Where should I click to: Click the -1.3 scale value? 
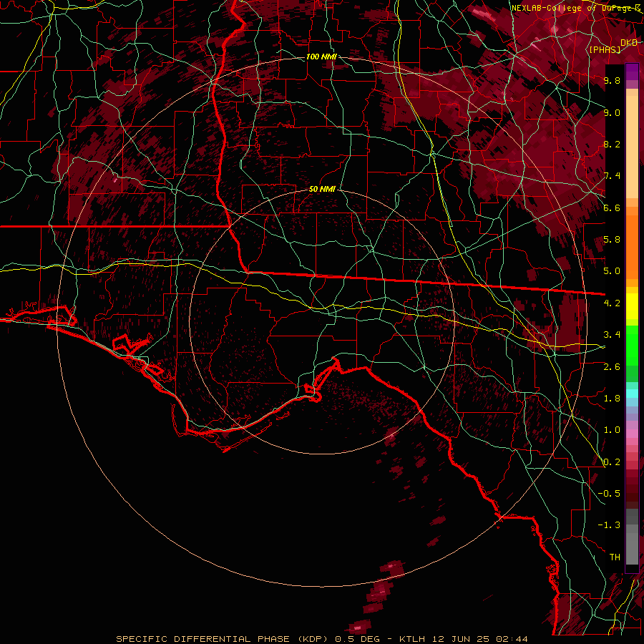(x=609, y=525)
